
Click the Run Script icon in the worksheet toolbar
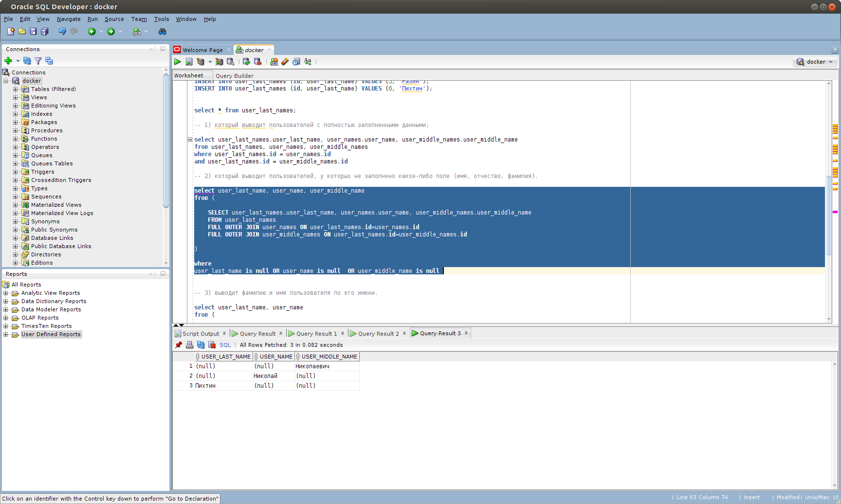(189, 62)
